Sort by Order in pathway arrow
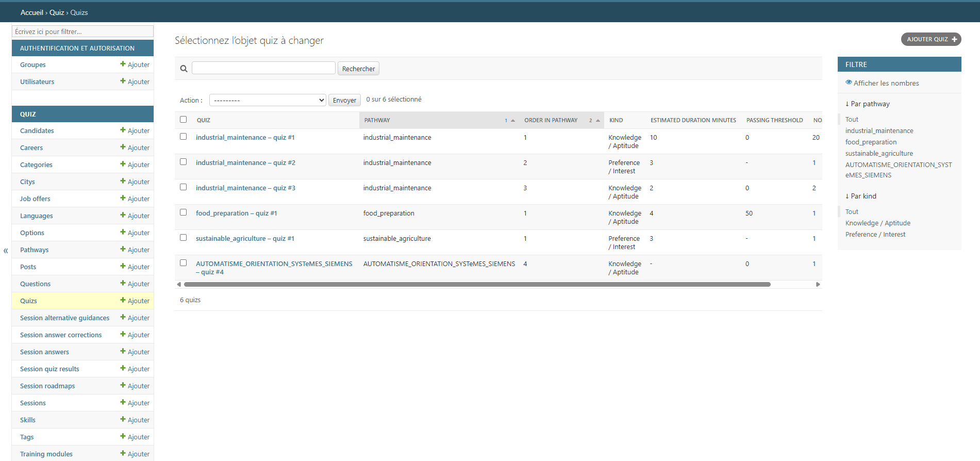980x461 pixels. (x=598, y=120)
